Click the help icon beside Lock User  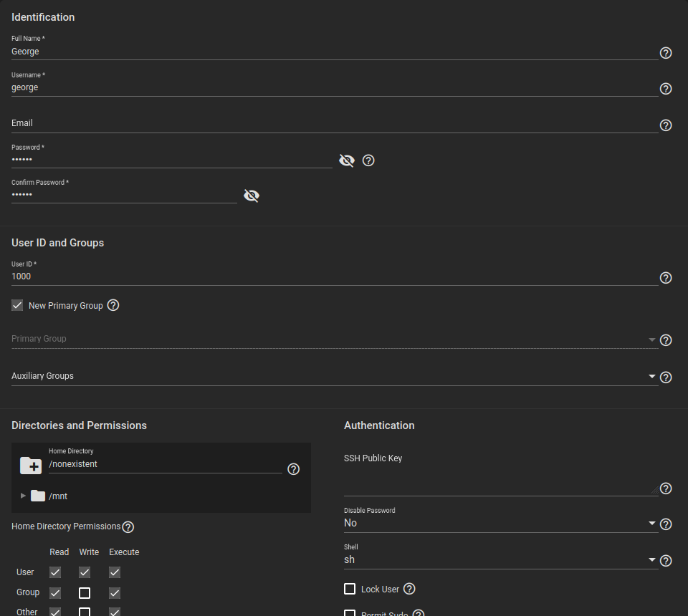tap(409, 589)
